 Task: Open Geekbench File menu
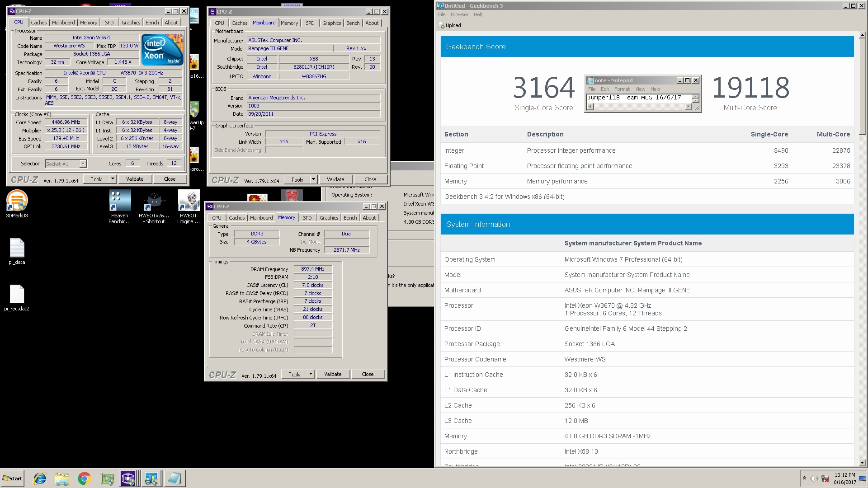click(x=442, y=15)
